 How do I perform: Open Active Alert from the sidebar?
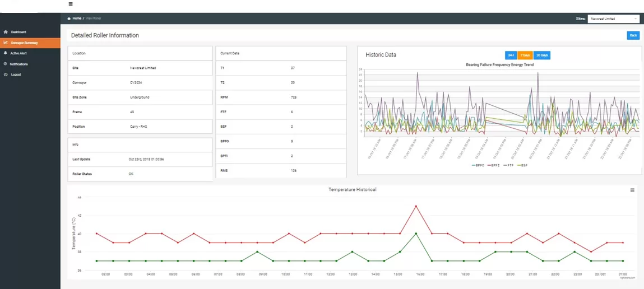(x=18, y=53)
